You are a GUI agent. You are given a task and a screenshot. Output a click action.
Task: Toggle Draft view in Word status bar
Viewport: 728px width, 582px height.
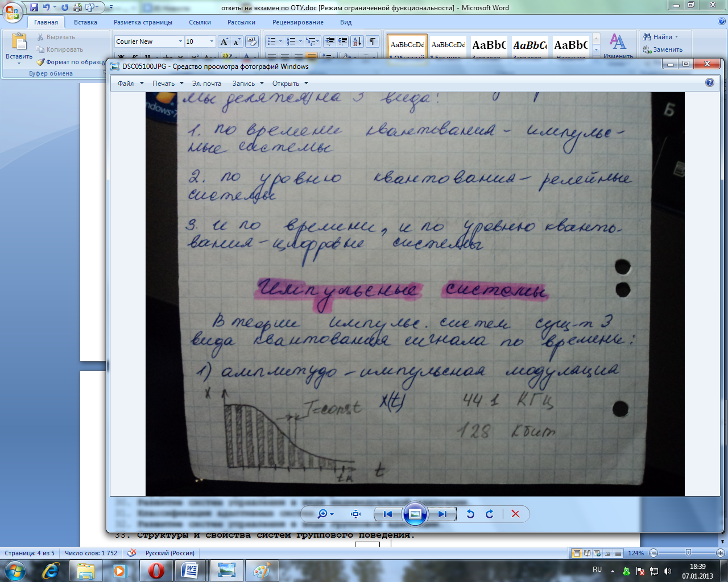coord(618,553)
